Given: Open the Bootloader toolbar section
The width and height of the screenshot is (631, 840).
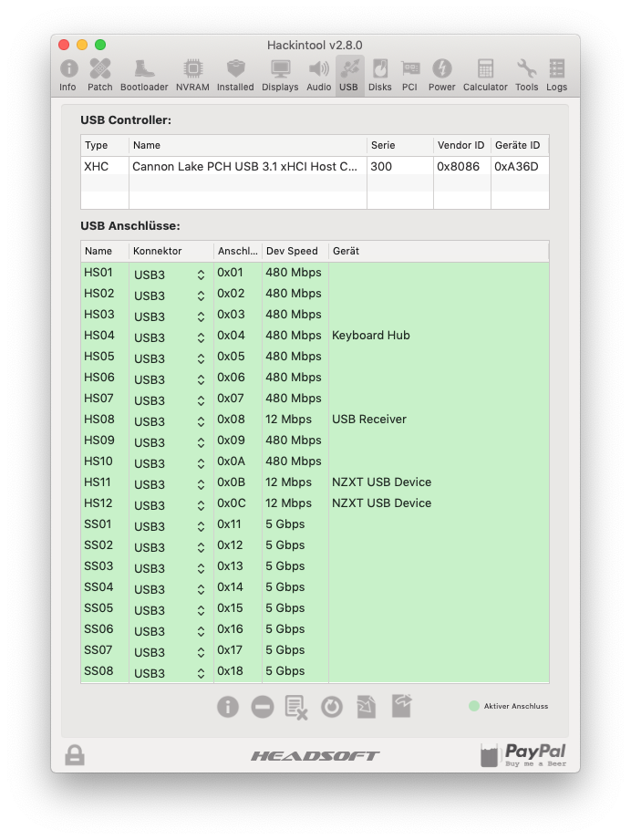Looking at the screenshot, I should point(144,75).
